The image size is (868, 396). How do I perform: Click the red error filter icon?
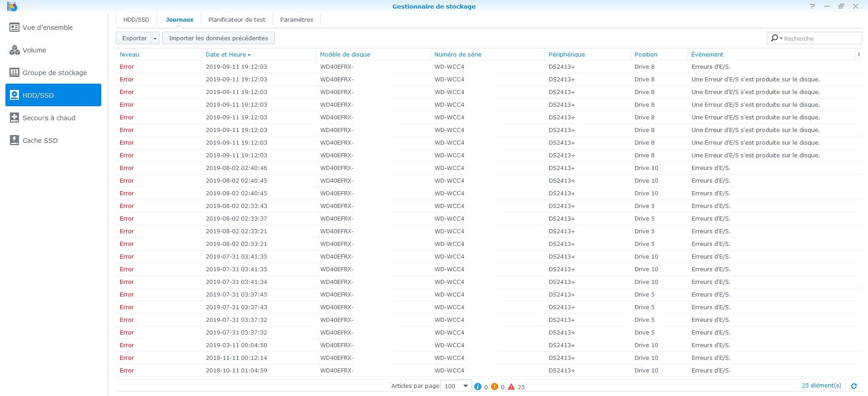point(511,387)
